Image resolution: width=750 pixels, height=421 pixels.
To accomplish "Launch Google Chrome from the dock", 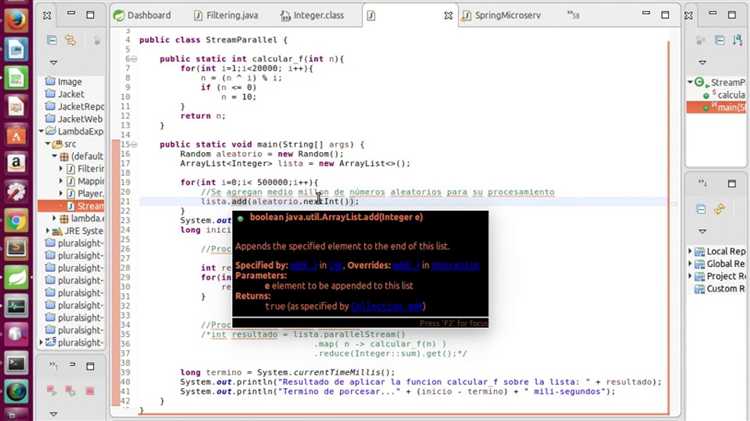I will click(16, 221).
